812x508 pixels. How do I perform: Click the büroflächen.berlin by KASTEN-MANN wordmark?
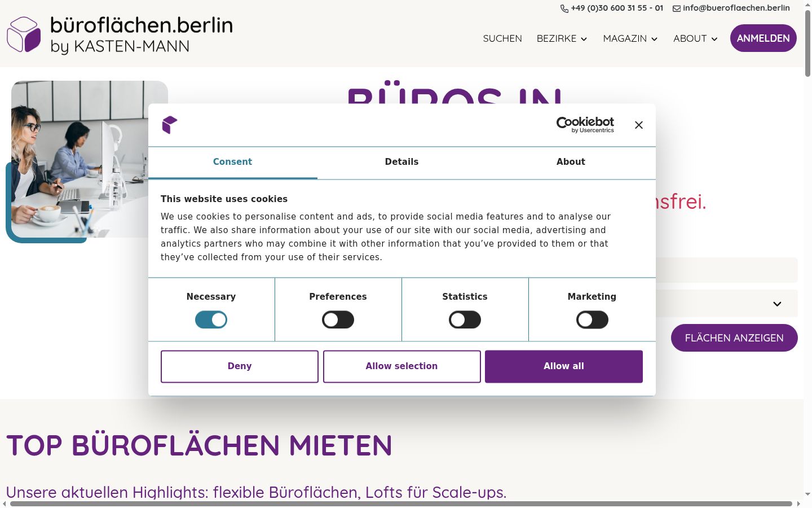coord(142,34)
